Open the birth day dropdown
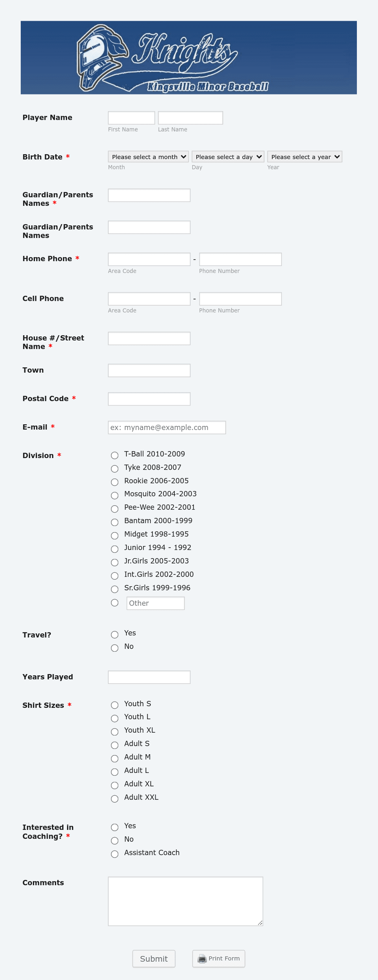 point(228,157)
